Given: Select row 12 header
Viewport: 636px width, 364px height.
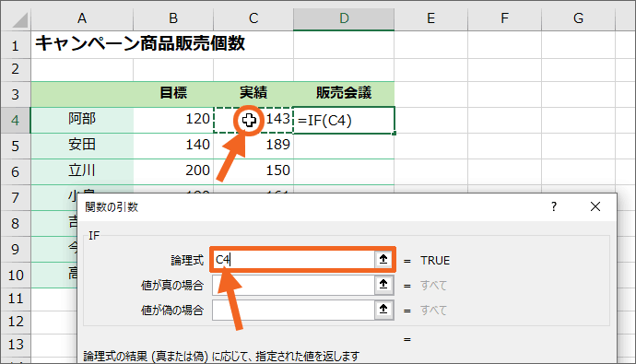Looking at the screenshot, I should coord(16,323).
